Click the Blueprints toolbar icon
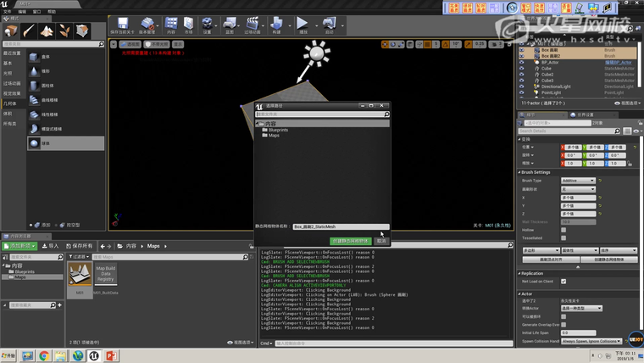The image size is (644, 363). pos(230,24)
